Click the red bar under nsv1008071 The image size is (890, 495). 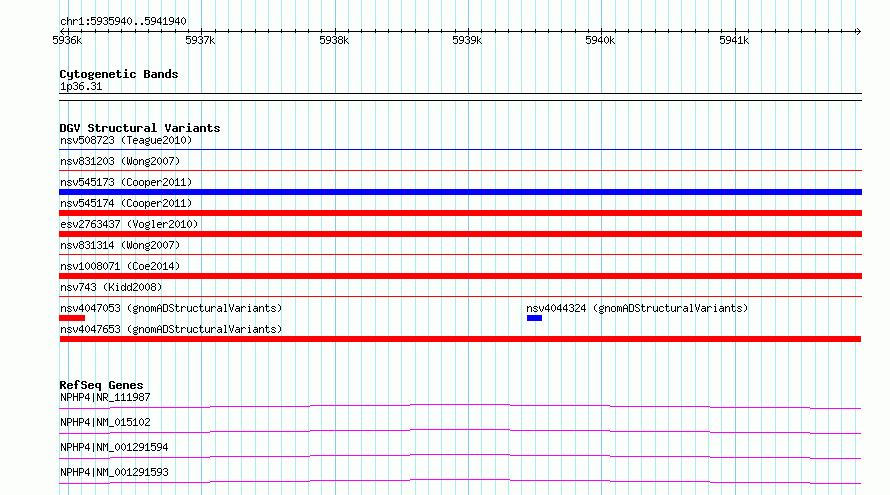point(460,276)
